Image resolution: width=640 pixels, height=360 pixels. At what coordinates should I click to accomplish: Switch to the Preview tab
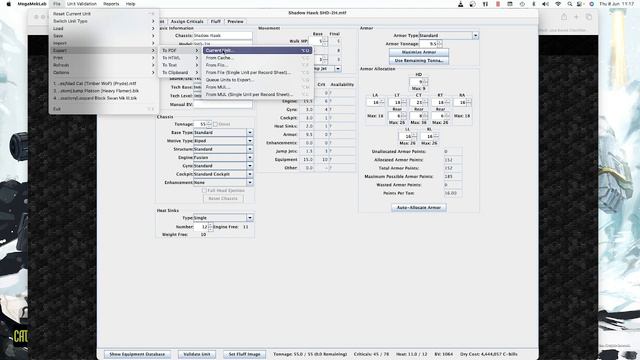[x=236, y=21]
